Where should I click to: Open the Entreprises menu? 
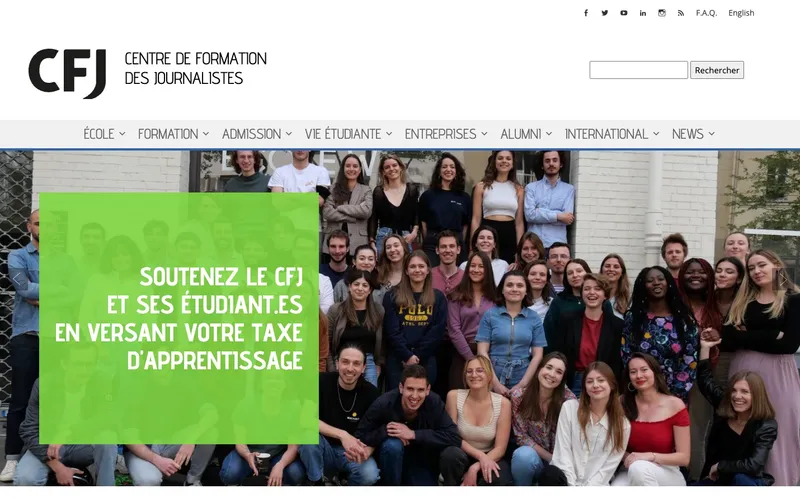[x=446, y=134]
